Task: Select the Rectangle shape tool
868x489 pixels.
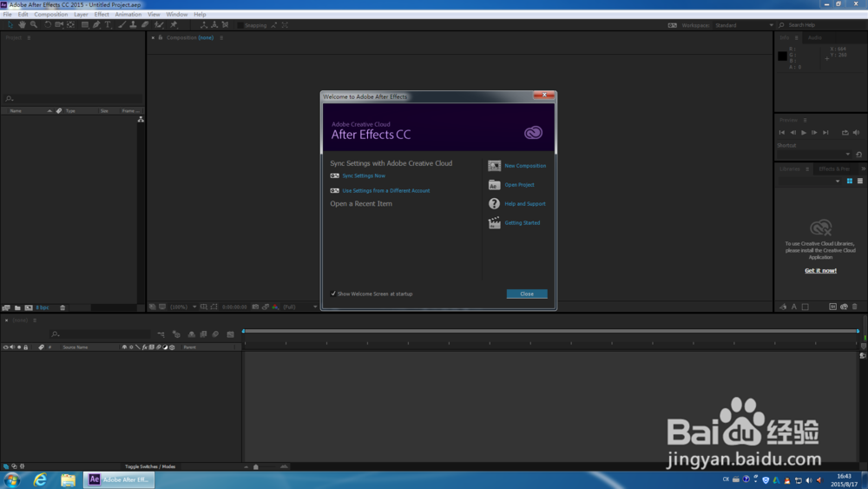Action: tap(85, 25)
